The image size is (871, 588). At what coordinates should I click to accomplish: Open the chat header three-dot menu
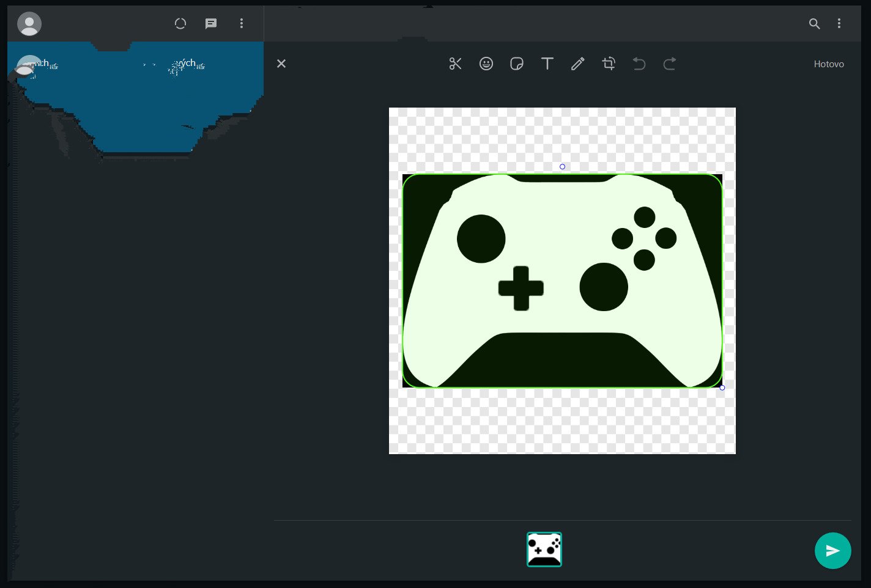839,24
